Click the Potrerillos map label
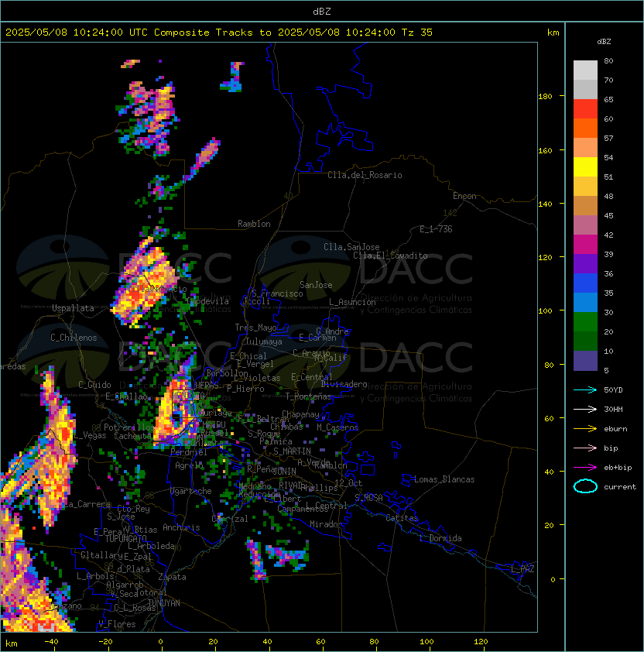Screen dimensions: 644x652 click(x=129, y=427)
